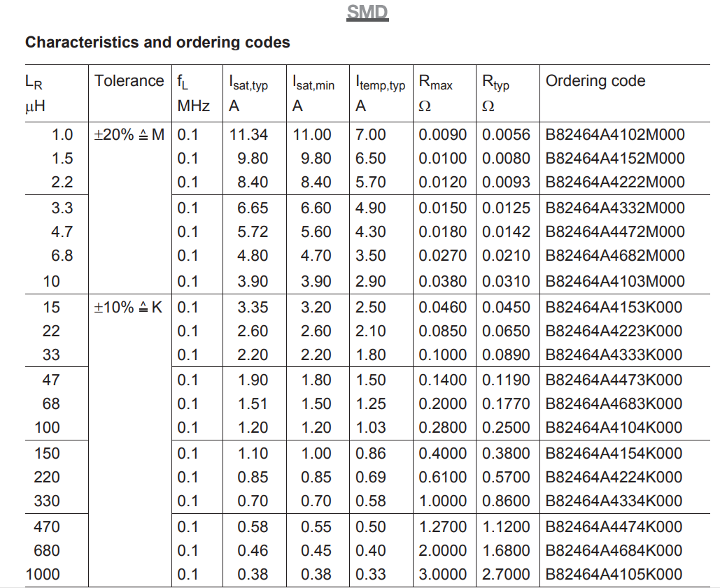720x588 pixels.
Task: Click the SMD link at top
Action: click(367, 13)
